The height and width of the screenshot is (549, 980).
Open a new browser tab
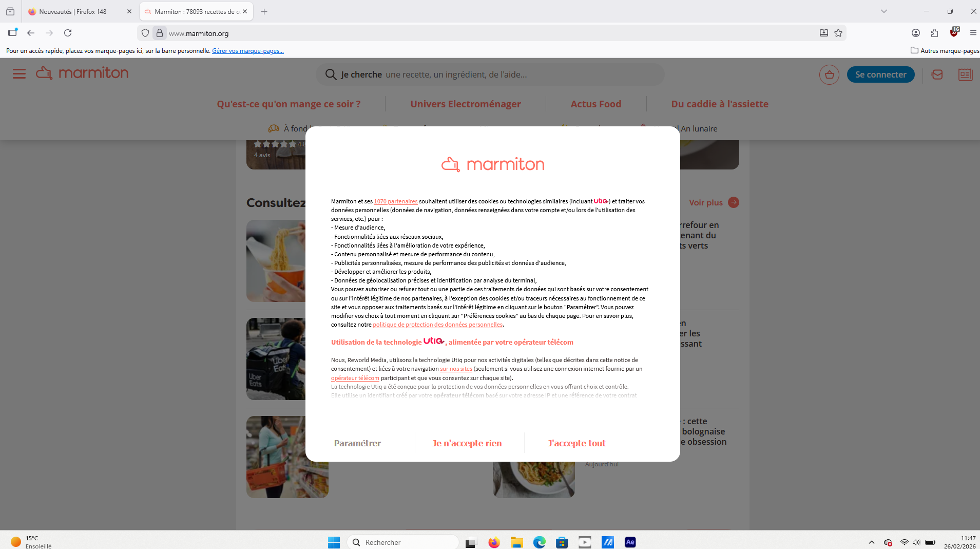click(x=264, y=11)
